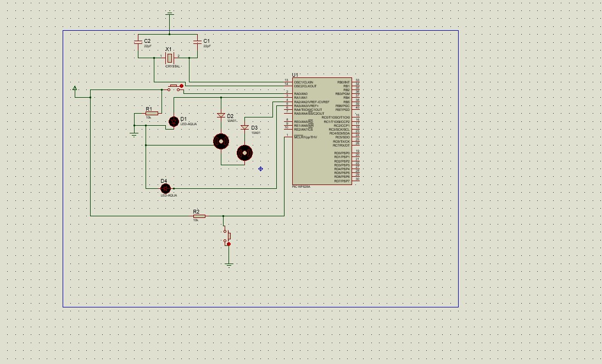Click the R2 reference label
Image resolution: width=602 pixels, height=364 pixels.
coord(196,212)
